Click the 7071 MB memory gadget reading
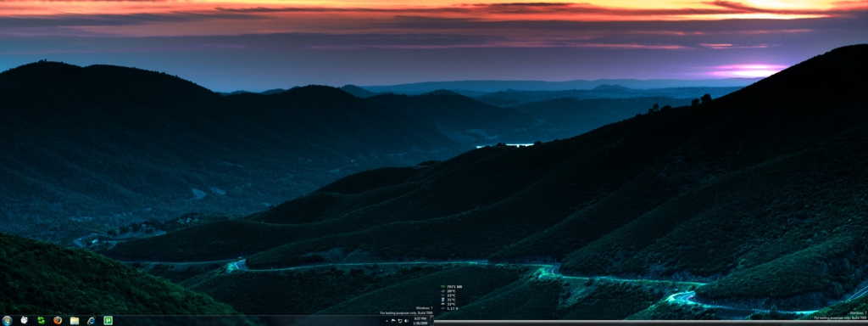This screenshot has height=326, width=868. [454, 287]
